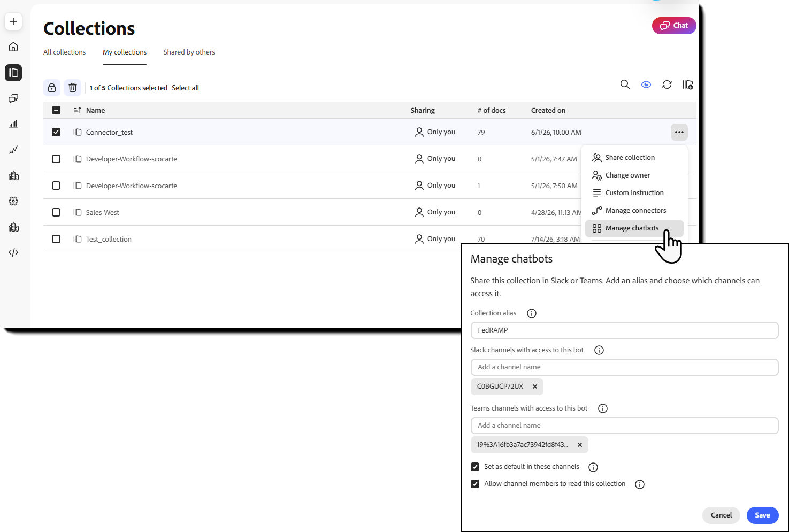Screen dimensions: 789x532
Task: Toggle the eye visibility icon in the toolbar
Action: [646, 84]
